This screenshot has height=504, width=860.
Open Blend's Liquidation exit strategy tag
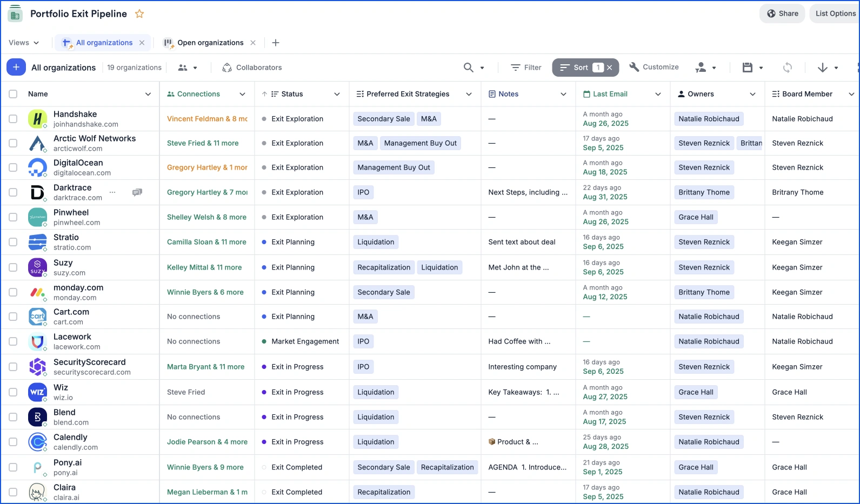coord(376,417)
